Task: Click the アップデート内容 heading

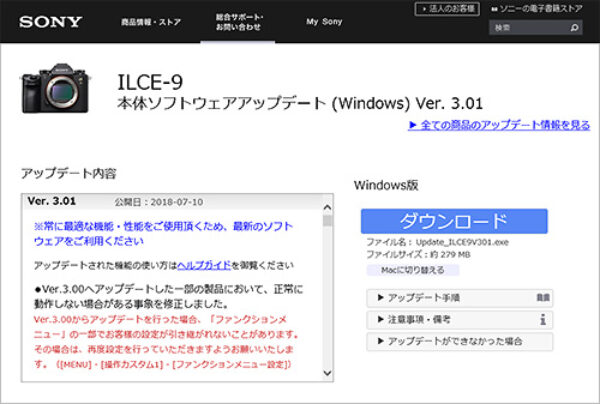Action: point(68,173)
